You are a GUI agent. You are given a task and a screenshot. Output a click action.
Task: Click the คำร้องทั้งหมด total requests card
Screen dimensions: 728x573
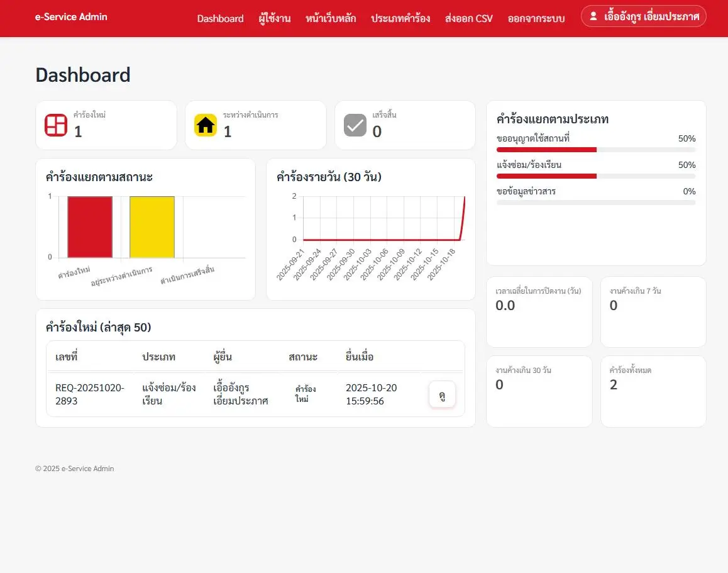coord(653,391)
